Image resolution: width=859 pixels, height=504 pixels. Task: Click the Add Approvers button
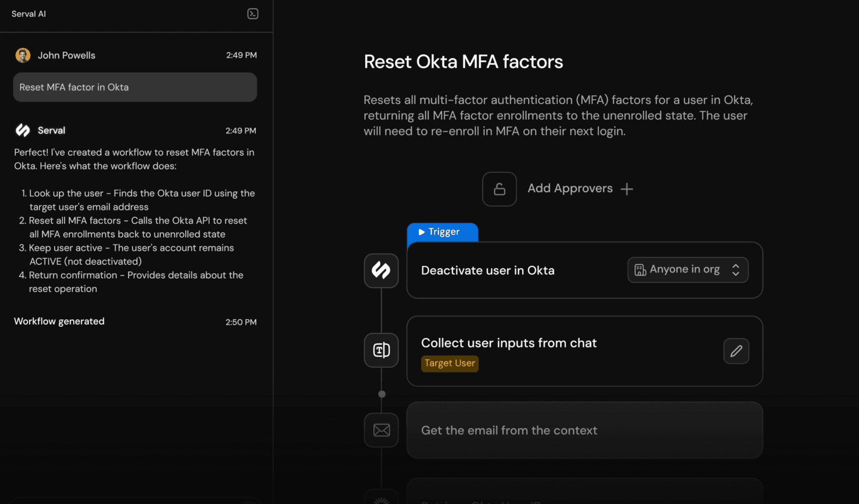[580, 189]
